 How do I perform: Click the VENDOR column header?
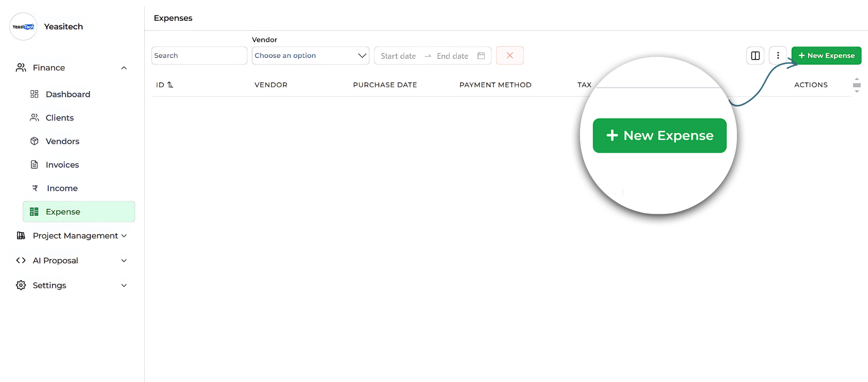click(x=271, y=85)
